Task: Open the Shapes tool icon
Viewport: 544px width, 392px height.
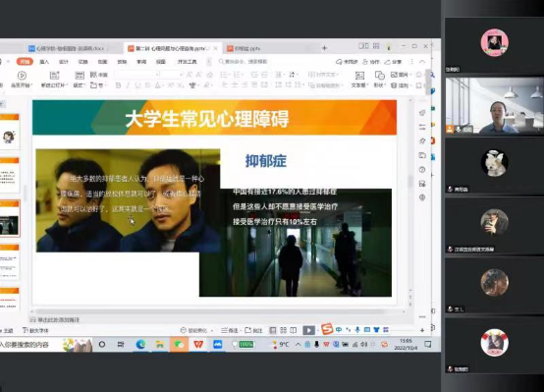Action: coord(380,80)
